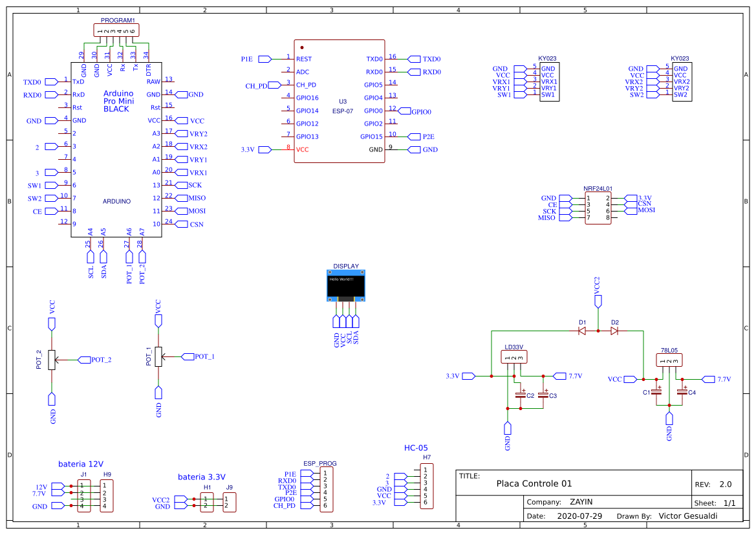Click the SCK flag at Arduino pin 21
Image resolution: width=756 pixels, height=535 pixels.
[182, 185]
